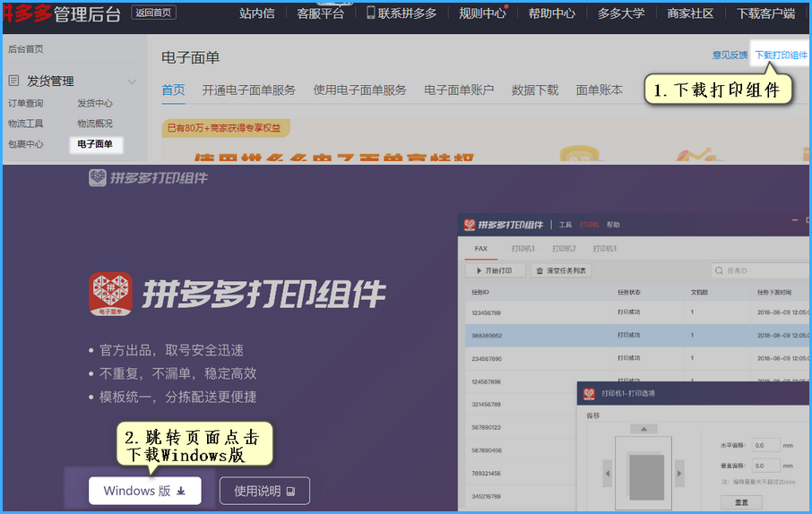Click the small 拼多多打印组件 header logo
The image size is (812, 514).
tap(148, 178)
